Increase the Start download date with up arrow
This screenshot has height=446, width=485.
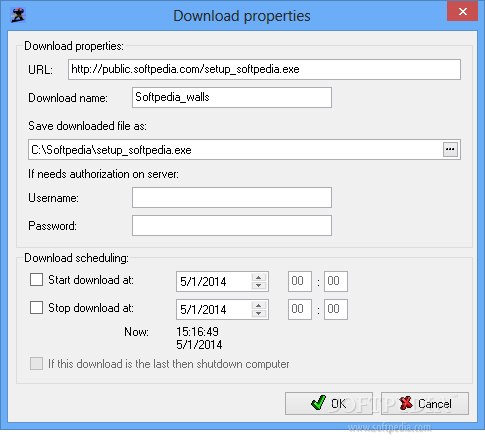click(x=259, y=277)
